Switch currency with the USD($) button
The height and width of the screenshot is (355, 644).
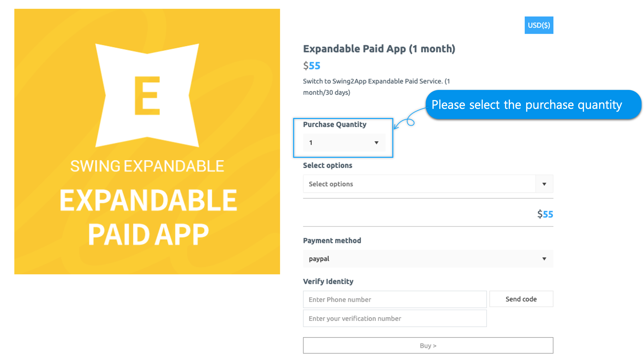click(x=539, y=25)
